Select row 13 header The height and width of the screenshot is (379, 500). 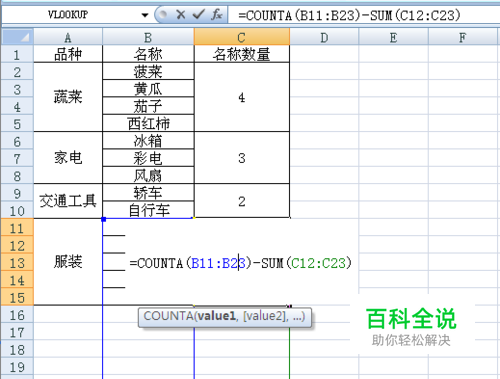click(x=17, y=263)
